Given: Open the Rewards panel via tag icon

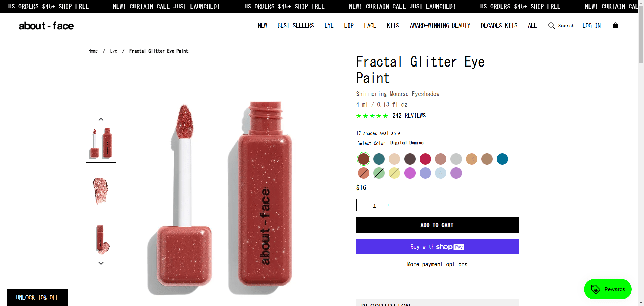Looking at the screenshot, I should click(595, 289).
